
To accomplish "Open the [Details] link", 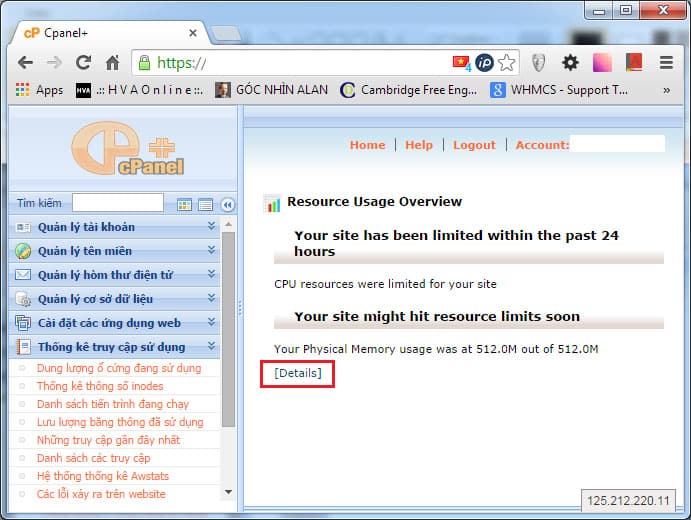I will coord(297,373).
